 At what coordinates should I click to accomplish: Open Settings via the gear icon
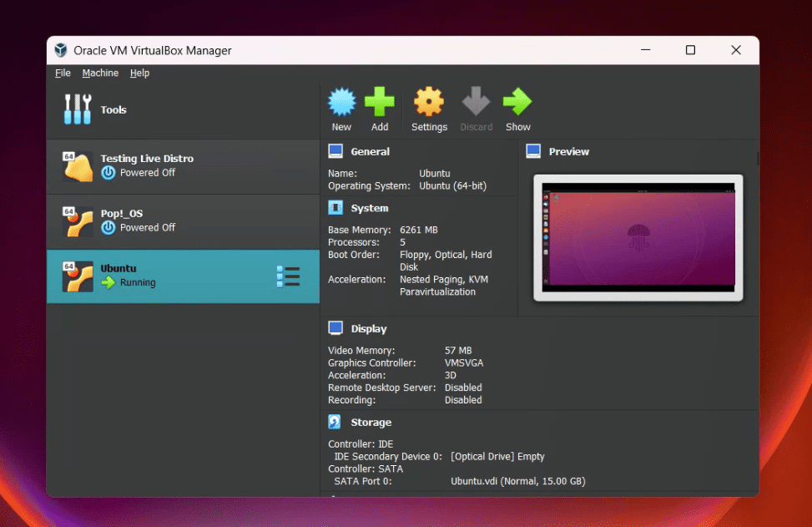click(429, 102)
